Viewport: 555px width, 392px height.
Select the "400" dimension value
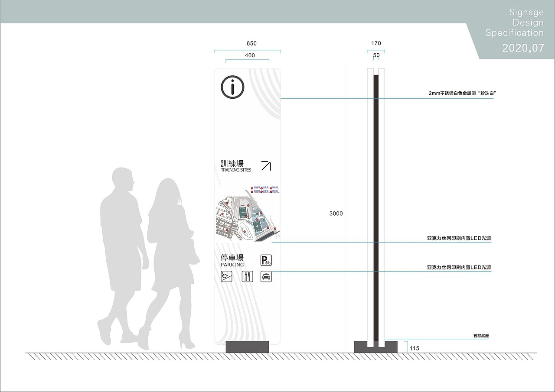coord(250,55)
